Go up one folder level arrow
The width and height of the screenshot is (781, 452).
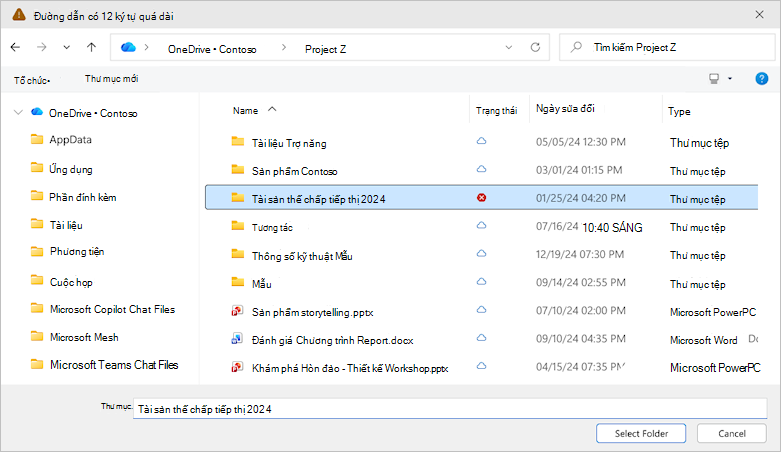91,47
